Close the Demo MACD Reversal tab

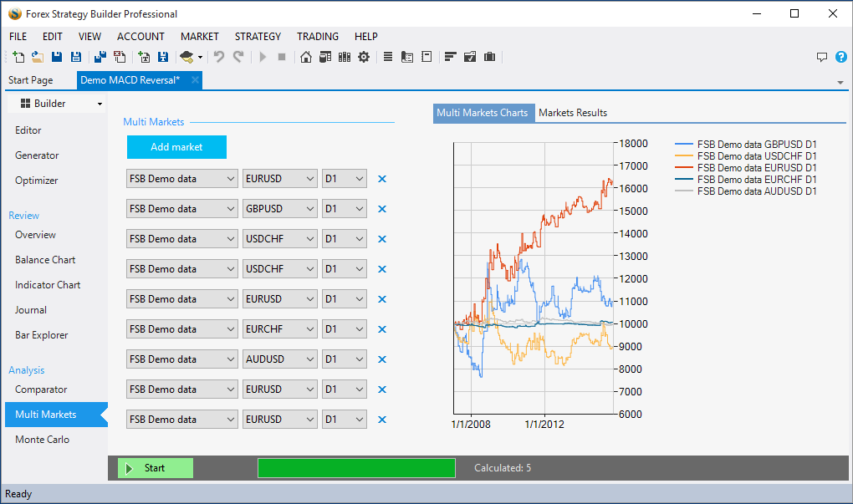(x=195, y=80)
